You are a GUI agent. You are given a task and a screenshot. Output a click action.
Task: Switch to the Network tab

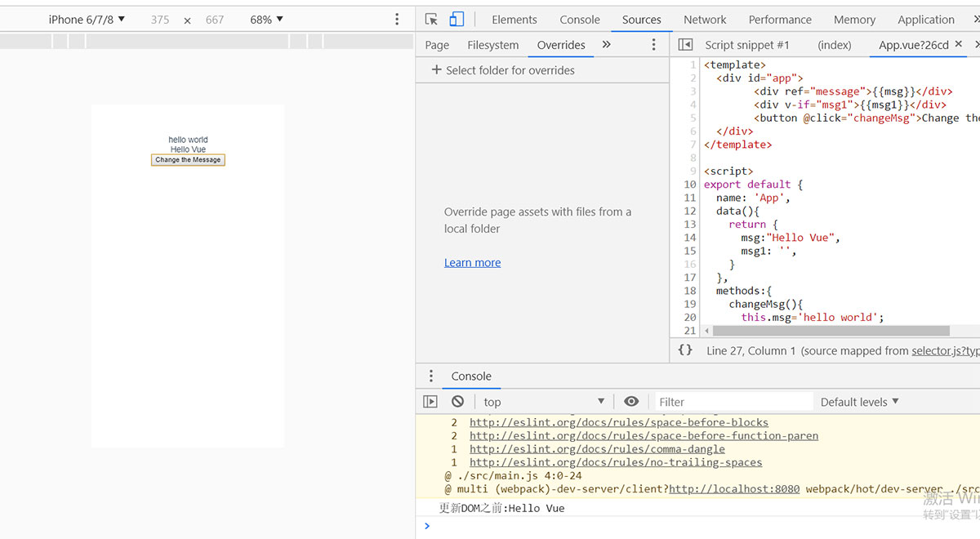tap(705, 20)
